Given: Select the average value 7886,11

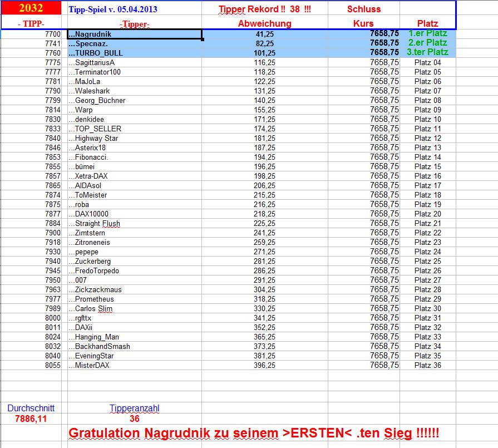Looking at the screenshot, I should [31, 419].
